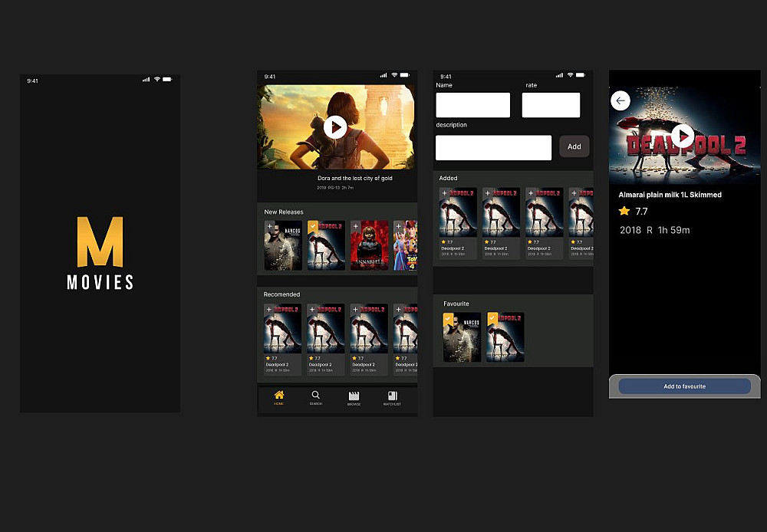Click the battery icon on splash screen
The width and height of the screenshot is (767, 532).
click(x=167, y=79)
